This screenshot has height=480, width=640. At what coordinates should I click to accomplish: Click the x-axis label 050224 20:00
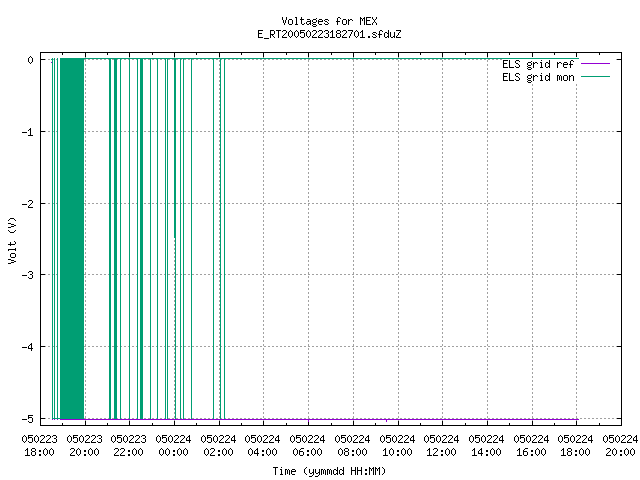pyautogui.click(x=620, y=446)
